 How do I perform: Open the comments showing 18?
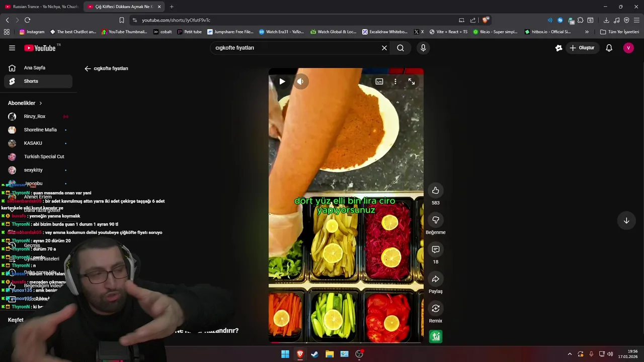coord(436,249)
